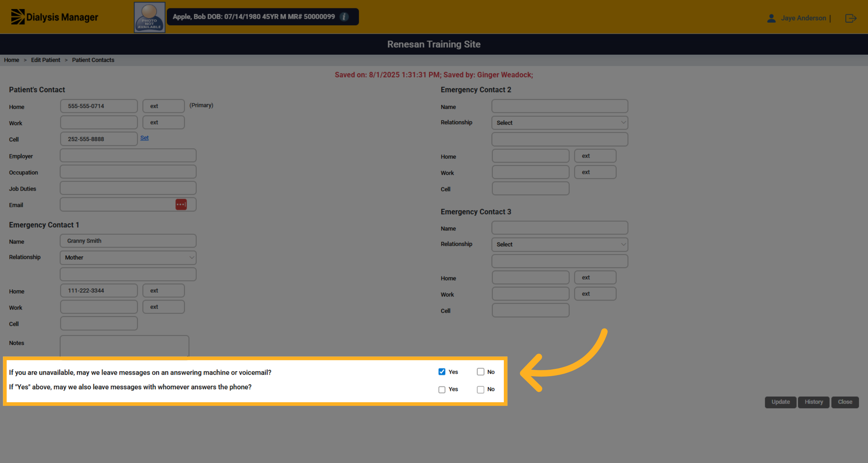Click the Granny Smith name field

(x=128, y=241)
